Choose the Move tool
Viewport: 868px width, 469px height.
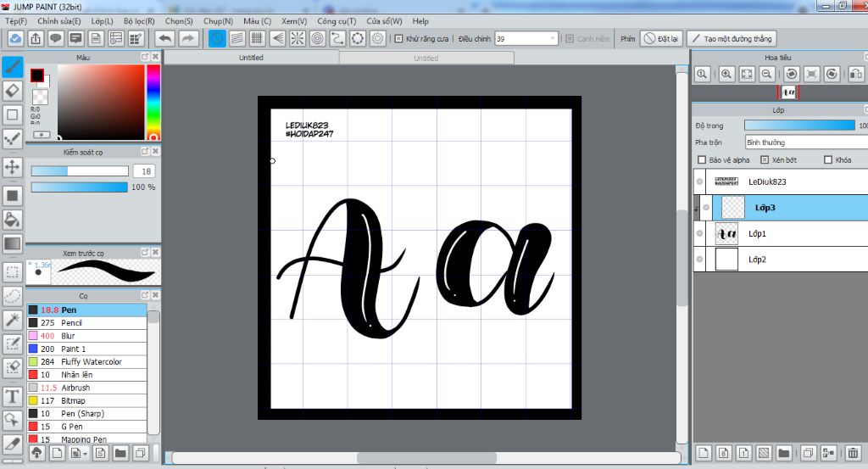[x=12, y=167]
